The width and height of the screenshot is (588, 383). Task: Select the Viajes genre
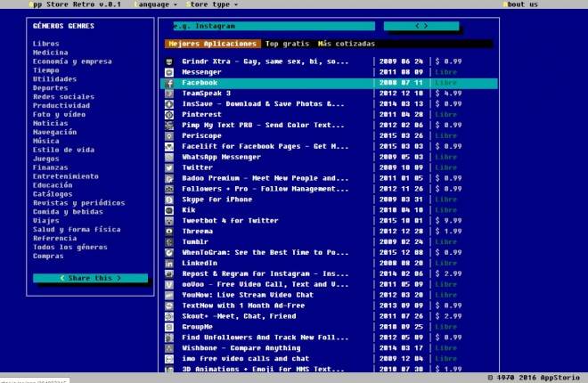pyautogui.click(x=45, y=220)
